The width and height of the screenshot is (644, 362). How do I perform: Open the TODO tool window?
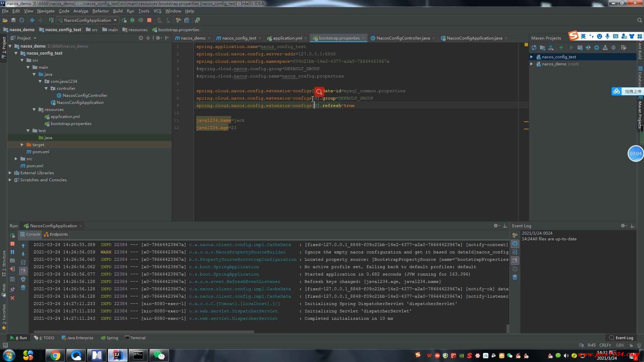[x=44, y=338]
